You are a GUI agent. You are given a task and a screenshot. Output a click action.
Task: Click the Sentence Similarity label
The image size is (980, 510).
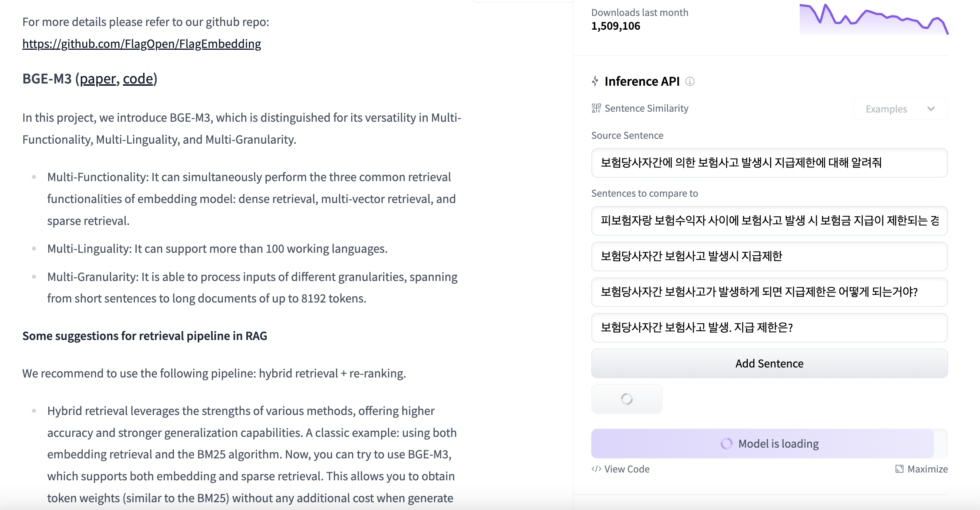coord(647,108)
